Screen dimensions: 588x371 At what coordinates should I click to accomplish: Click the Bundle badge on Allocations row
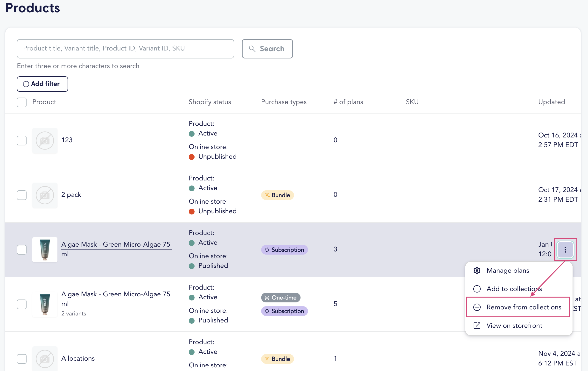(x=277, y=359)
